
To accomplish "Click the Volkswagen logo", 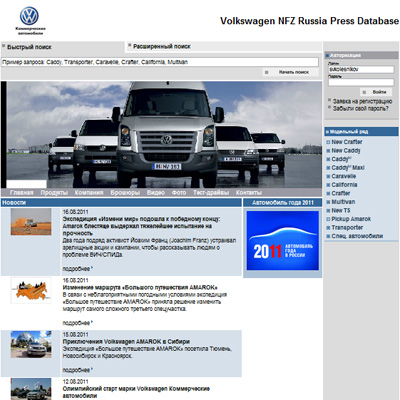I will (29, 16).
